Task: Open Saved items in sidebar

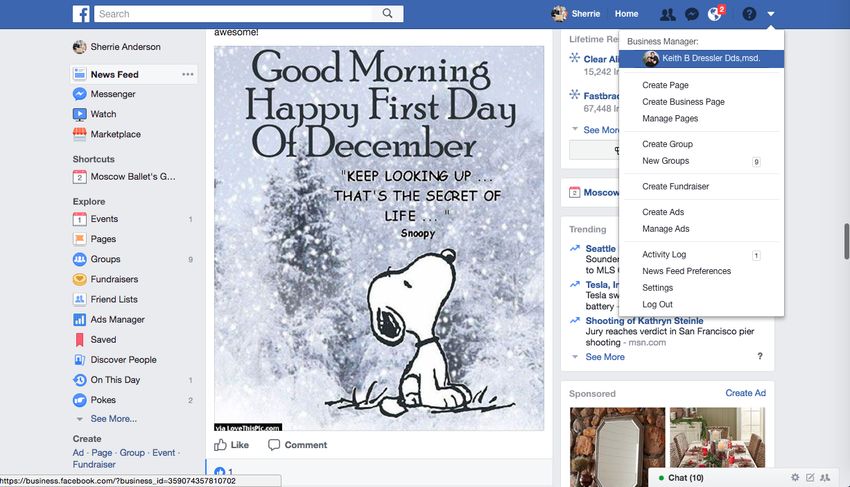Action: (x=103, y=339)
